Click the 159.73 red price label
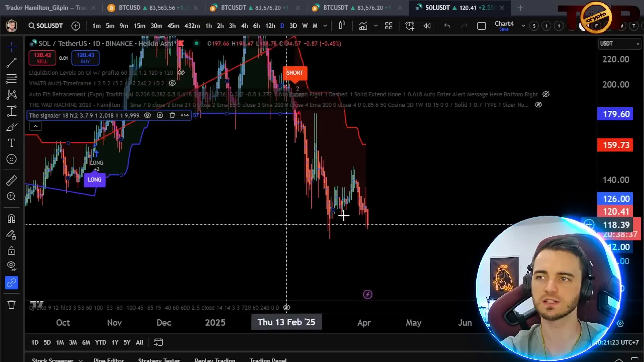Screen dimensions: 644x362 pos(615,145)
